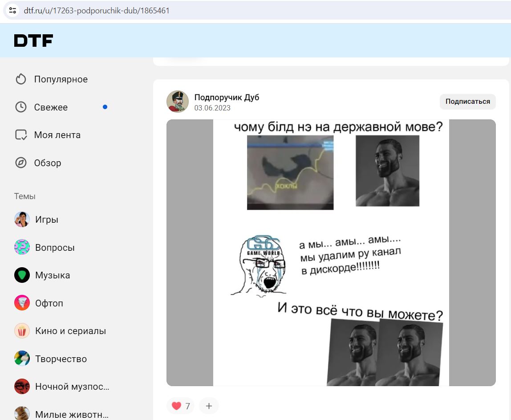Select the Милые животн… topic label
This screenshot has width=511, height=420.
pos(72,415)
